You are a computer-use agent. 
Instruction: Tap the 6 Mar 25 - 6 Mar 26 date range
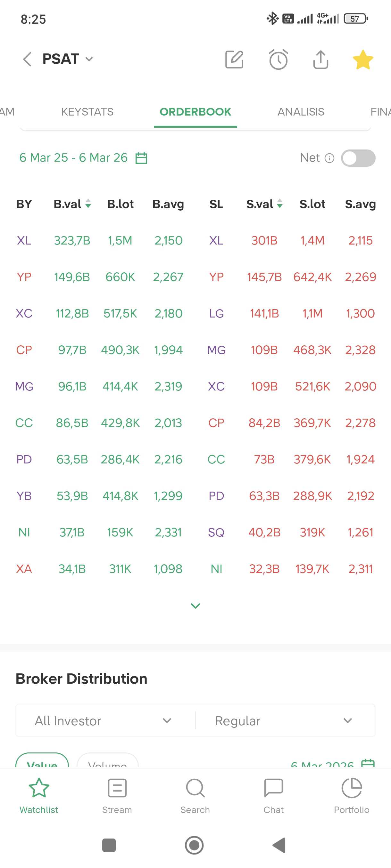[x=73, y=158]
